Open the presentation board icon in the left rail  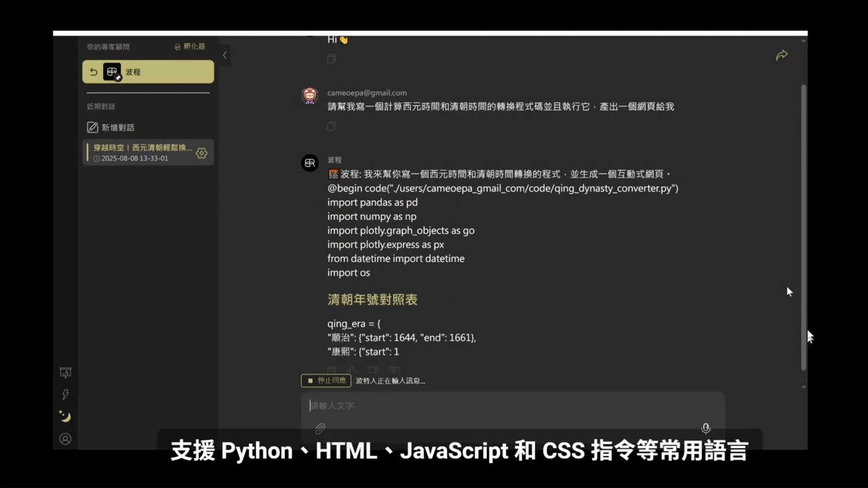pyautogui.click(x=65, y=373)
